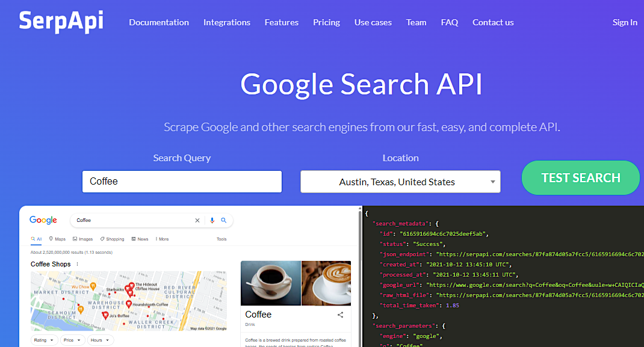This screenshot has width=644, height=347.
Task: Click the Wu Chow restaurant map marker
Action: (x=93, y=286)
